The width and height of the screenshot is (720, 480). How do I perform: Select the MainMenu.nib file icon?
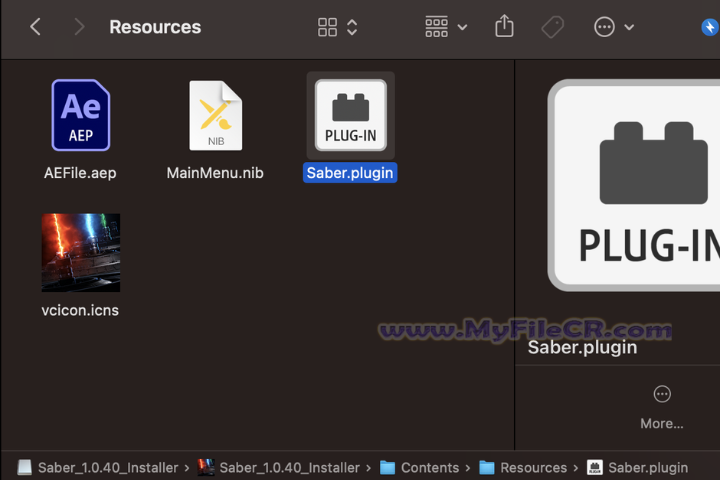(x=216, y=115)
